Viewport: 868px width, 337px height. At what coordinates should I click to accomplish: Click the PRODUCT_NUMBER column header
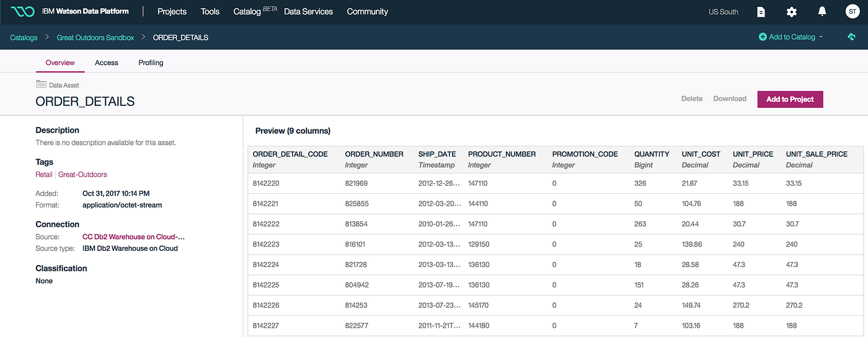(x=503, y=154)
